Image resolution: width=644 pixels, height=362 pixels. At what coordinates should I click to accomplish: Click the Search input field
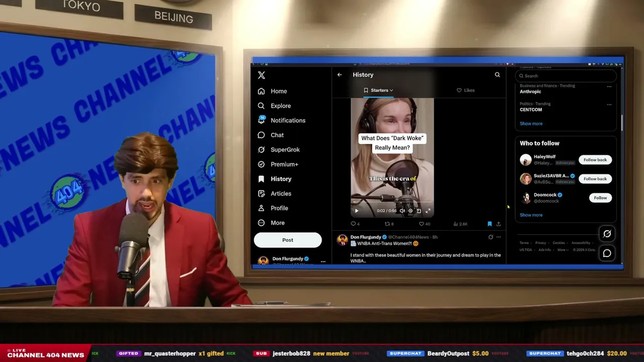(566, 76)
